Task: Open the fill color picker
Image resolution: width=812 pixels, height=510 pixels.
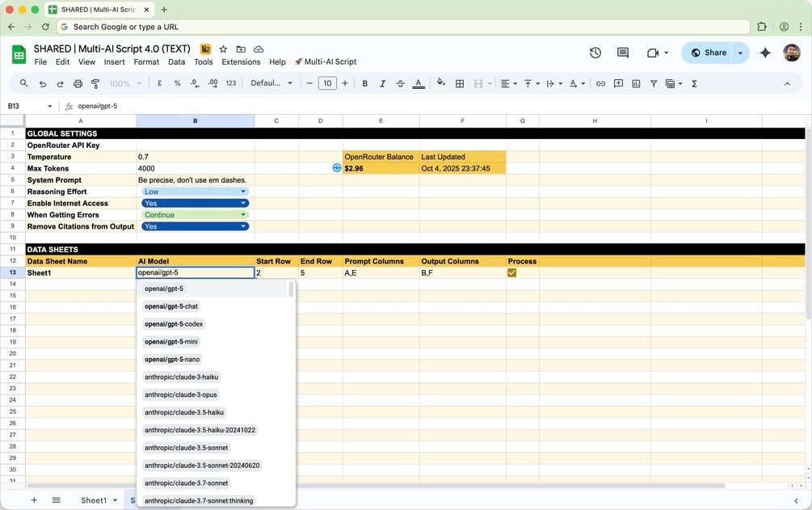Action: click(440, 83)
